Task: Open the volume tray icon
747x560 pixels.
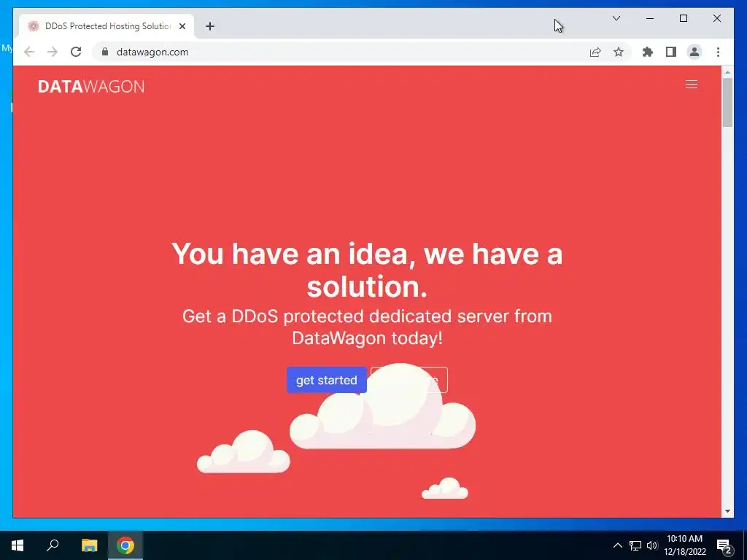Action: click(x=652, y=545)
